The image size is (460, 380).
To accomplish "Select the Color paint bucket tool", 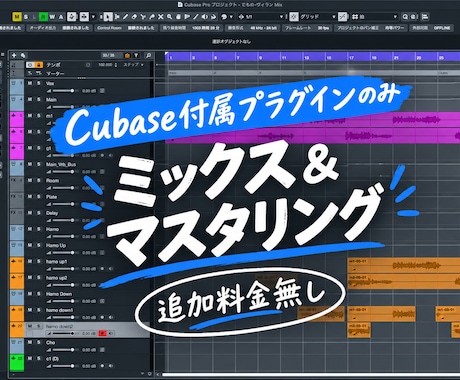I will [213, 17].
